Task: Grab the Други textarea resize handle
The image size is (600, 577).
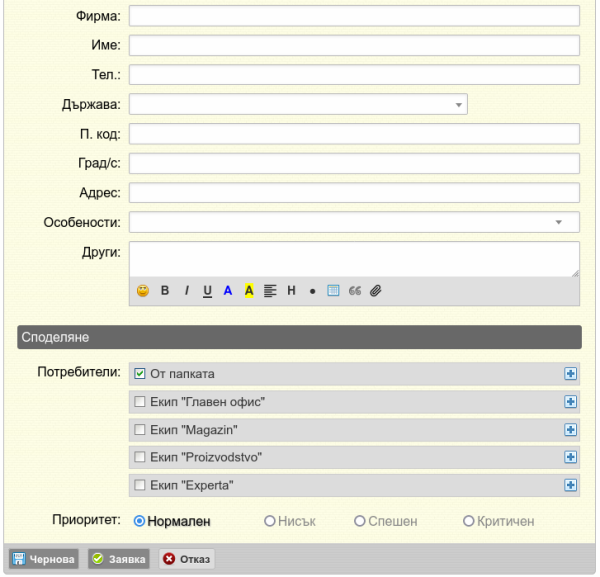Action: [x=576, y=273]
